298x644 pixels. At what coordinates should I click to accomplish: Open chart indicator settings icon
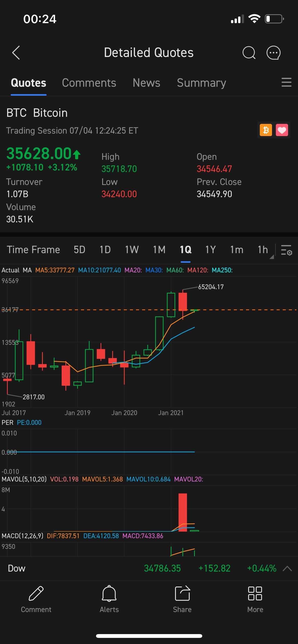pyautogui.click(x=286, y=250)
